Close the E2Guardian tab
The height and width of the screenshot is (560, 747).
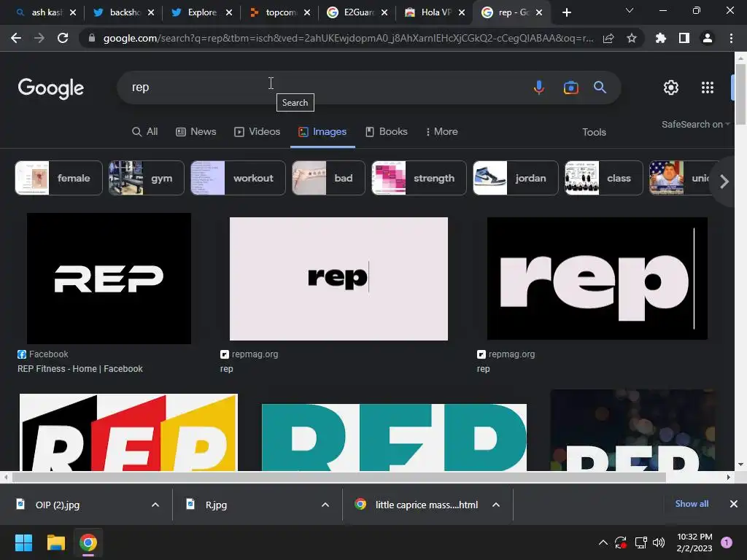coord(384,12)
